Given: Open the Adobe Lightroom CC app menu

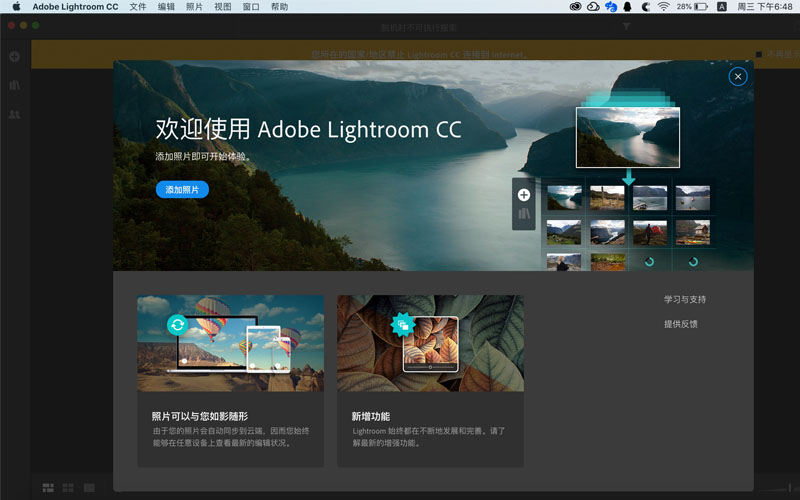Looking at the screenshot, I should (75, 7).
